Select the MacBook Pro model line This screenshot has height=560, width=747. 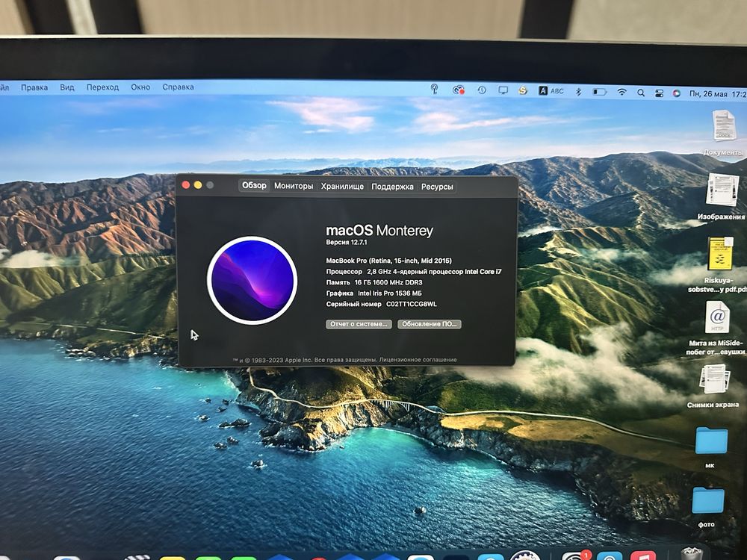[x=388, y=261]
